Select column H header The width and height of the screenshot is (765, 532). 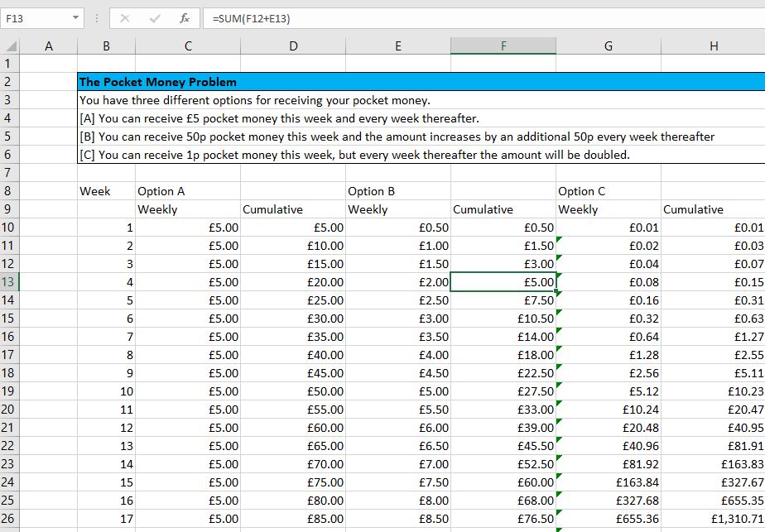click(714, 47)
